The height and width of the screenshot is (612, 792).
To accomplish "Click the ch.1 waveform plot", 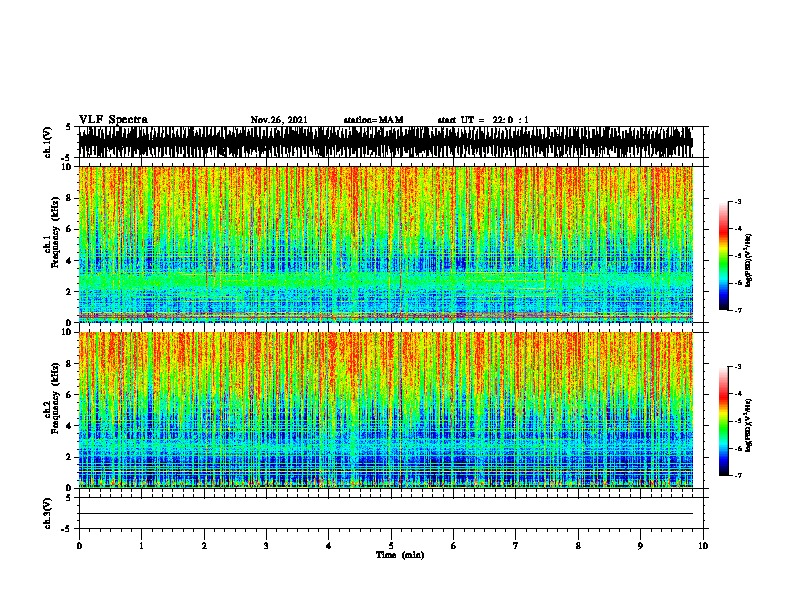I will pos(385,142).
